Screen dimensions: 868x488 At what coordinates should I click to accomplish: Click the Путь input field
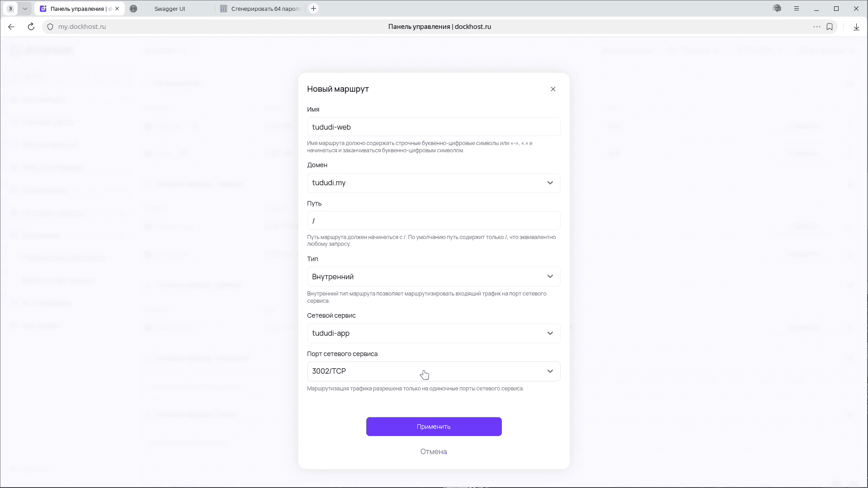(434, 221)
